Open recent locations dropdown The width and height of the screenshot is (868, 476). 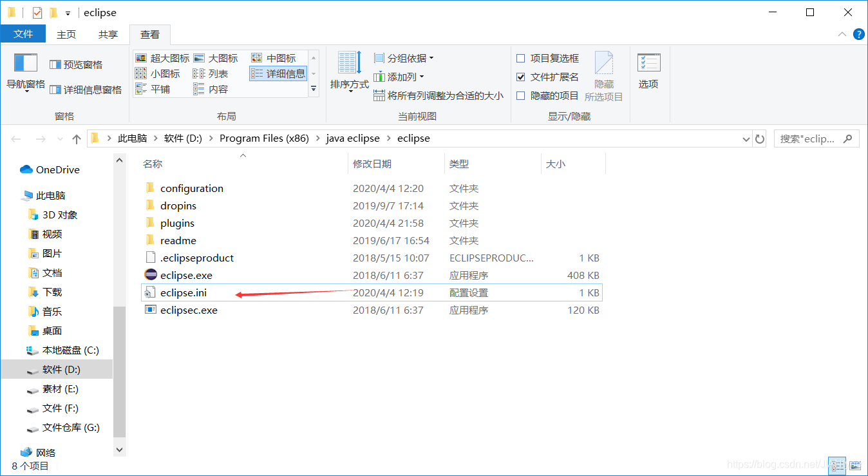(x=61, y=138)
